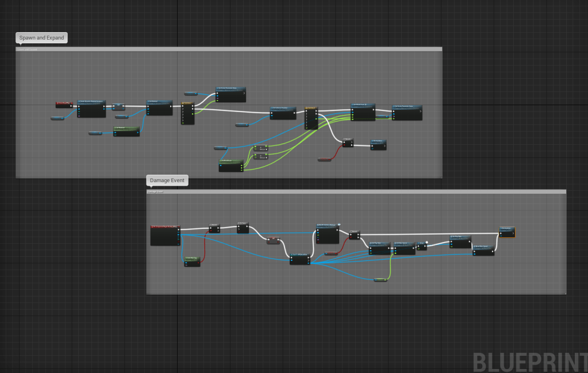Select the upper multiply math node

(x=260, y=148)
